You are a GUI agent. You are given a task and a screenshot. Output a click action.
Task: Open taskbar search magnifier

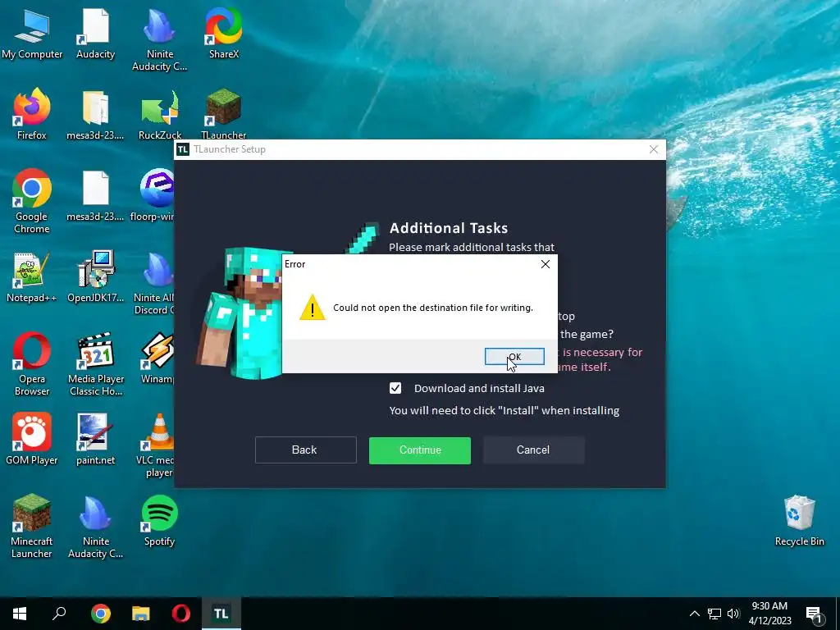pyautogui.click(x=59, y=614)
